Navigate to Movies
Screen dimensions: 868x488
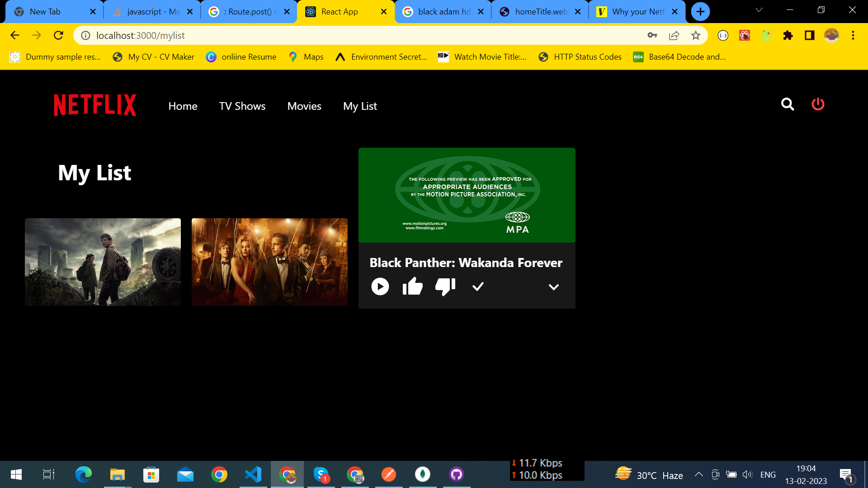click(304, 106)
